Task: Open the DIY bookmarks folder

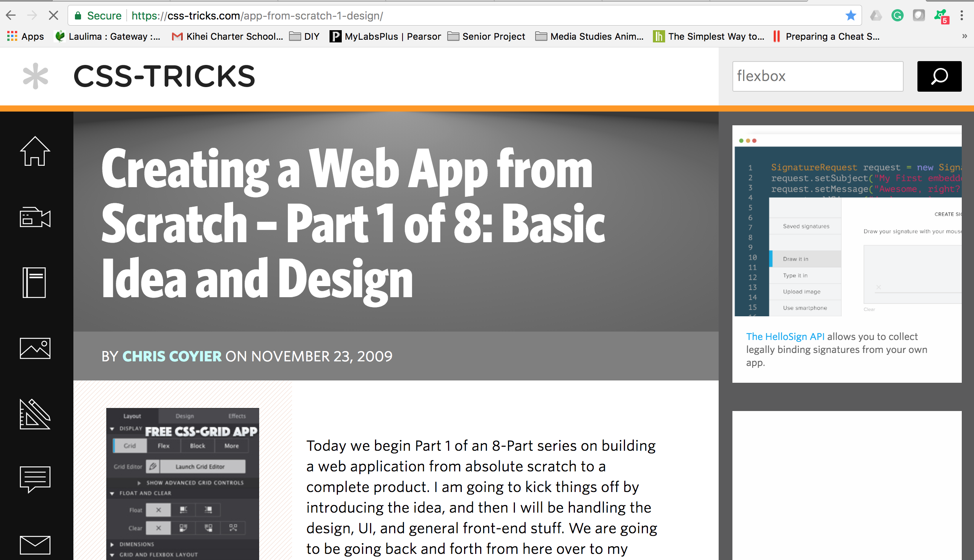Action: (305, 36)
